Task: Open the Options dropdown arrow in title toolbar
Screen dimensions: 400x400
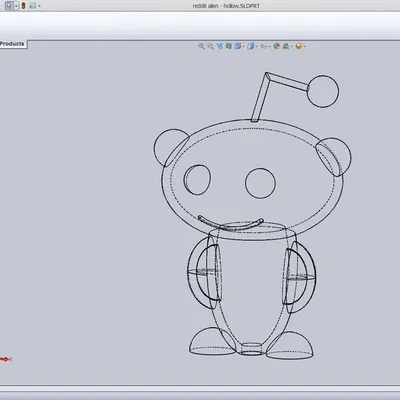Action: coord(39,6)
